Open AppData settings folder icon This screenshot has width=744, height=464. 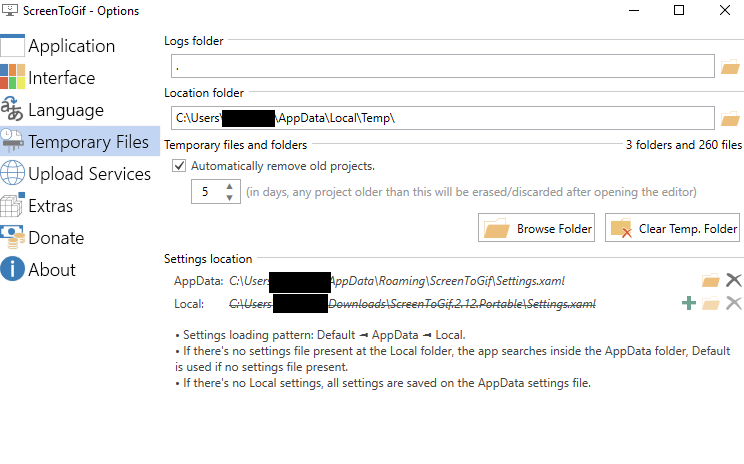710,280
